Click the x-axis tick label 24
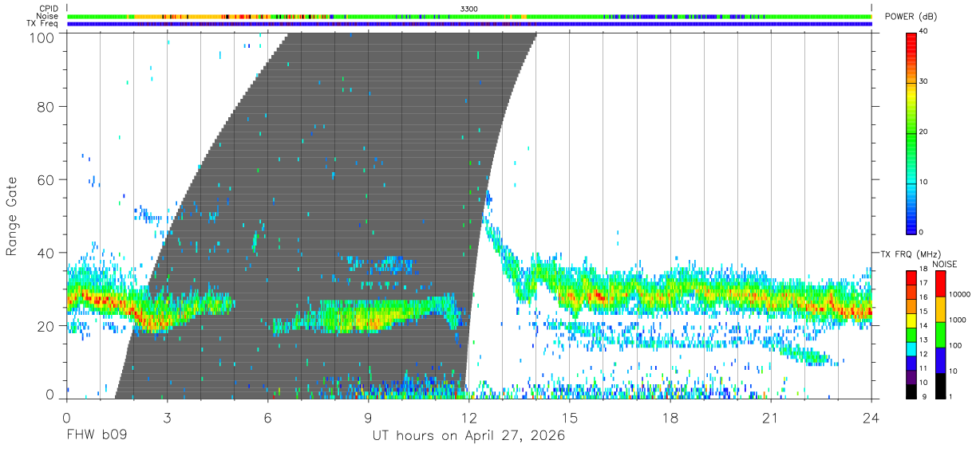 (871, 418)
